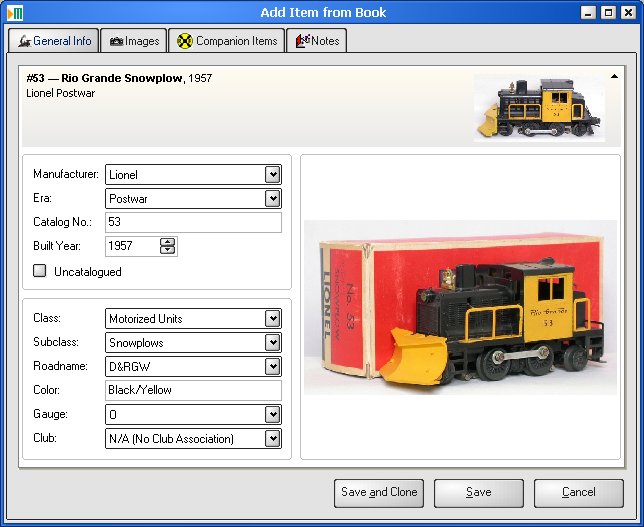Open the Class dropdown showing Motorized Units

273,318
